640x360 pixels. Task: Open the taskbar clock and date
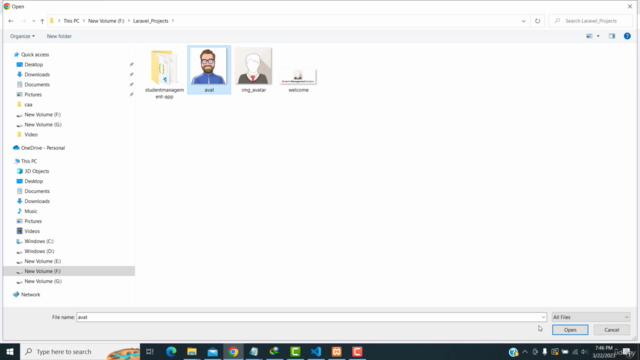pyautogui.click(x=603, y=351)
